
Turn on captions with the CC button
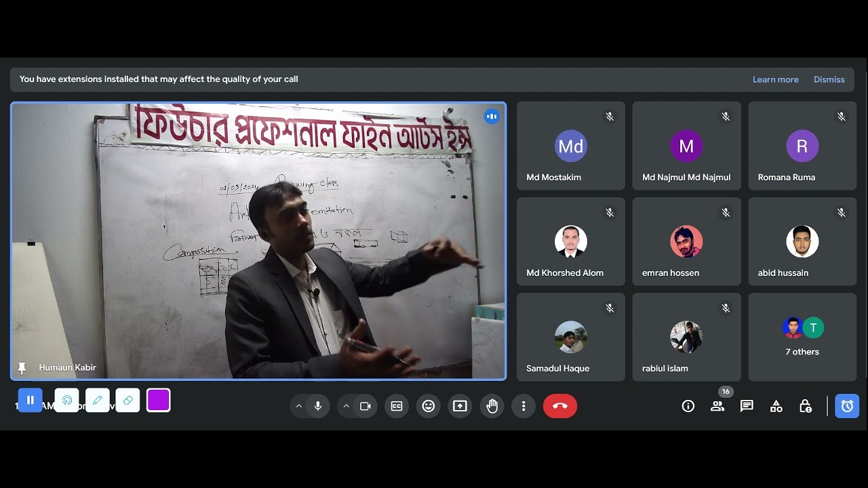(x=397, y=406)
